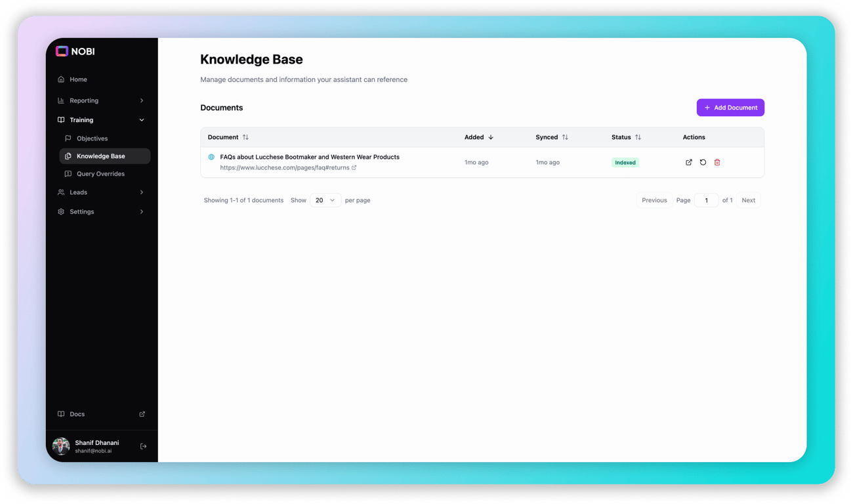The height and width of the screenshot is (504, 853).
Task: Select Objectives under Training
Action: 105,138
